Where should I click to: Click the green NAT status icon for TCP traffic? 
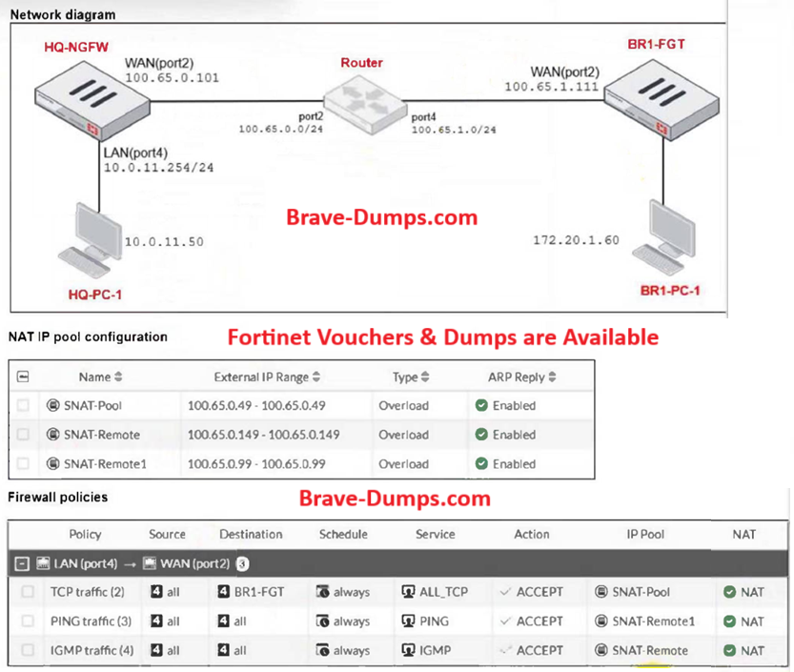(728, 592)
